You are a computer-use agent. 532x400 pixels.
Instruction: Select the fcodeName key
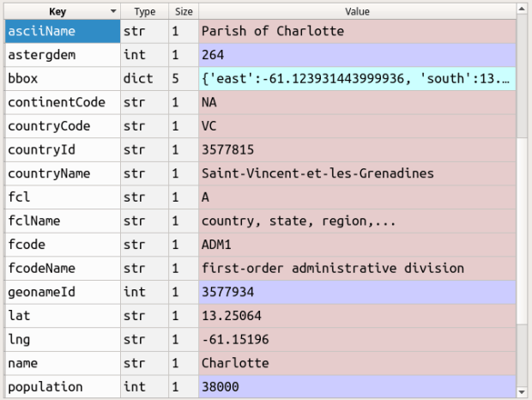(x=63, y=269)
